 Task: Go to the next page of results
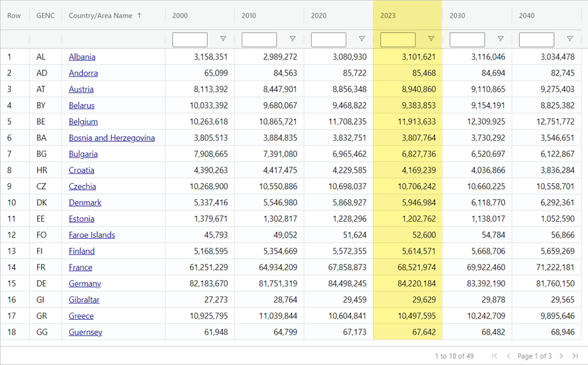[561, 356]
